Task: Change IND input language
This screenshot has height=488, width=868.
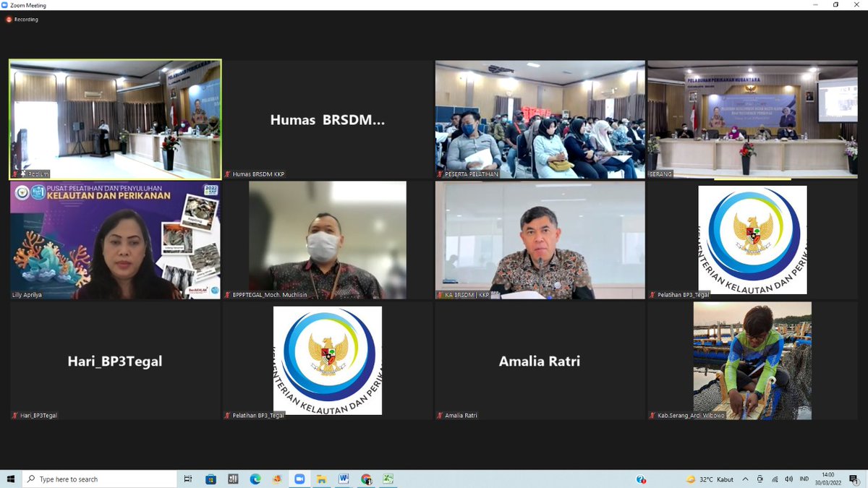Action: pos(804,479)
